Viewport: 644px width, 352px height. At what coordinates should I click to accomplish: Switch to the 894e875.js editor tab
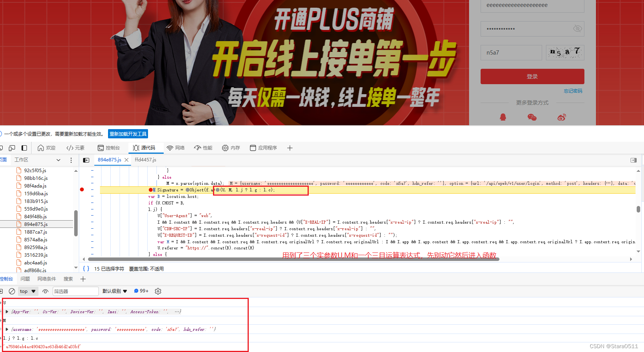[x=110, y=160]
